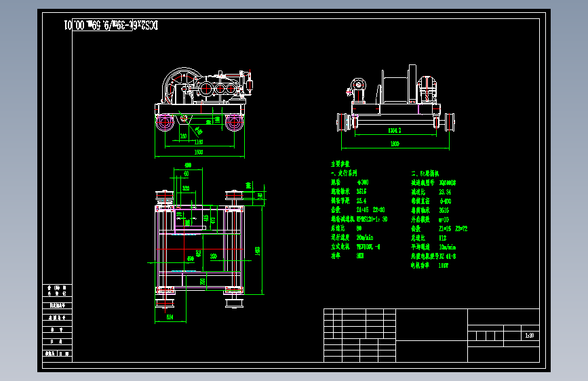Click the φ400 drum diameter value
Screen dimensions: 588x381
(x=445, y=201)
